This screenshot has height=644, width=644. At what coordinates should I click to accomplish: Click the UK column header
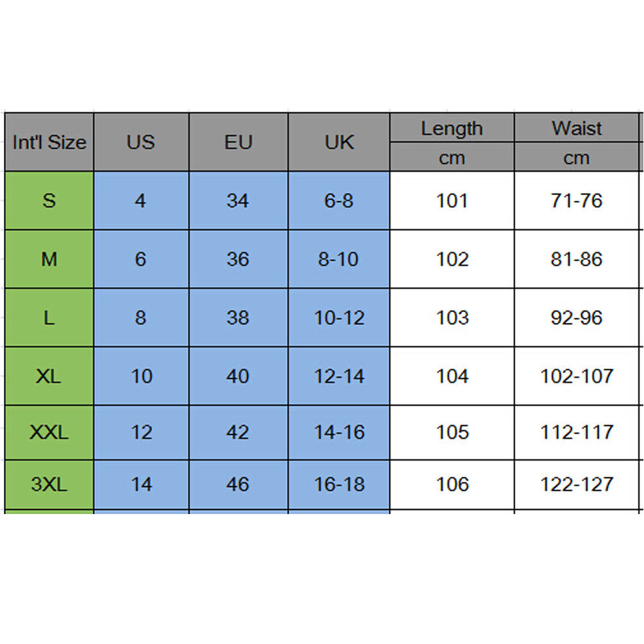[x=339, y=142]
